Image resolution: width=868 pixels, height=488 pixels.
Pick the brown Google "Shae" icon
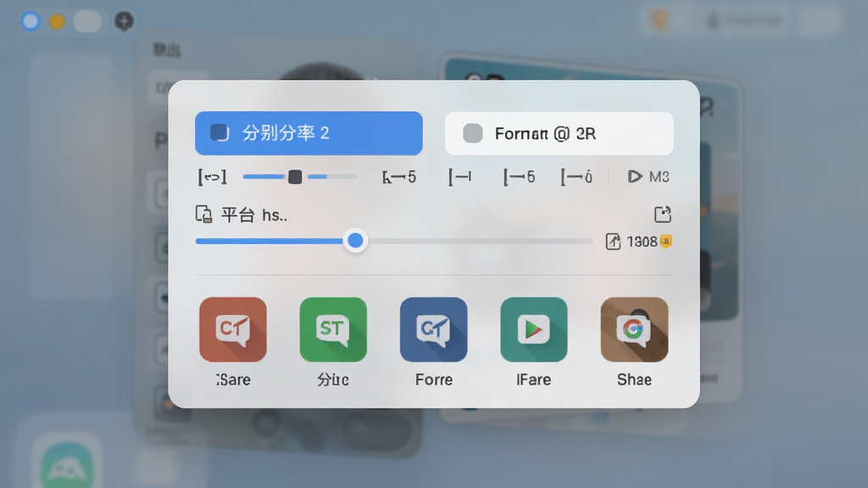click(634, 330)
